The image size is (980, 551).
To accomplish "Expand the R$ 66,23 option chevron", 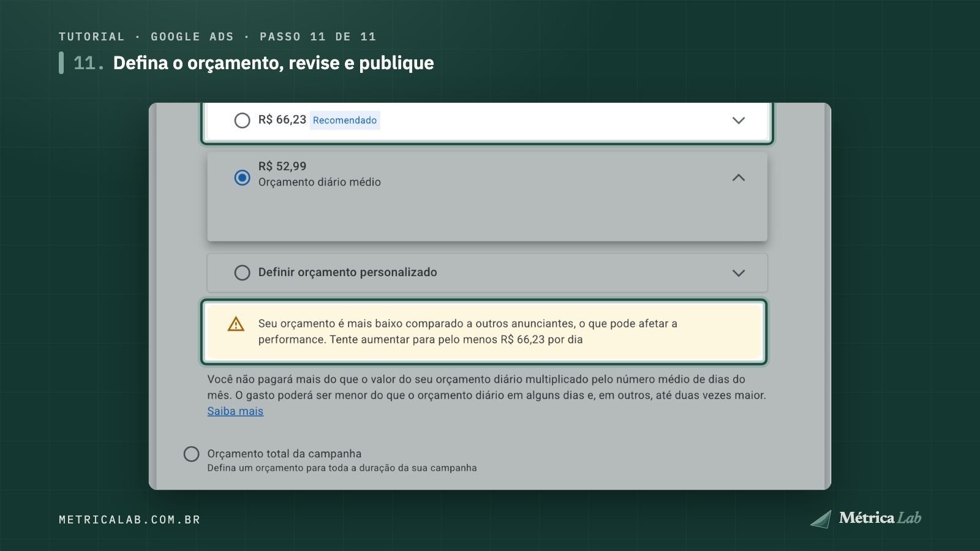I will pos(739,120).
